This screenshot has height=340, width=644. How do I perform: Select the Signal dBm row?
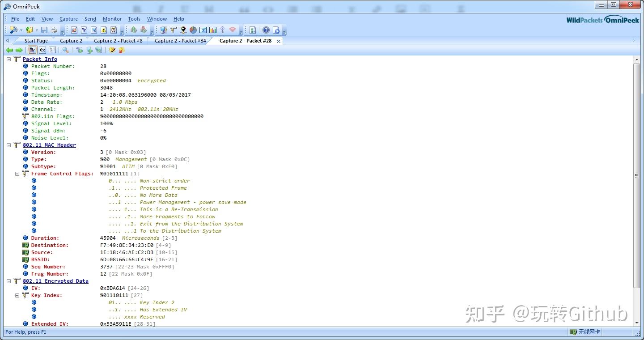pyautogui.click(x=65, y=131)
